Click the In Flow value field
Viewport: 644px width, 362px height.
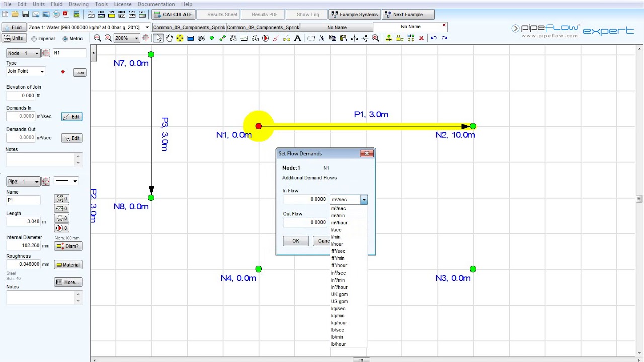(x=305, y=199)
